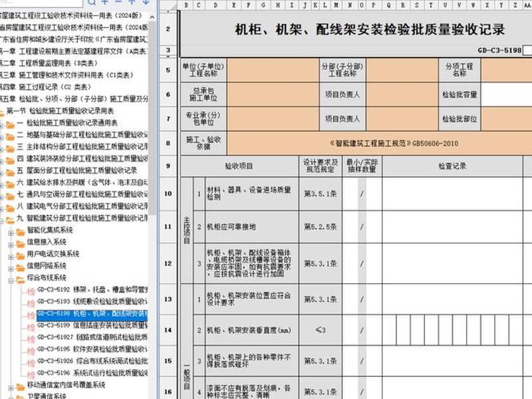Open 第一节 检验批施工质量验收记录用表
This screenshot has width=532, height=399.
point(60,110)
